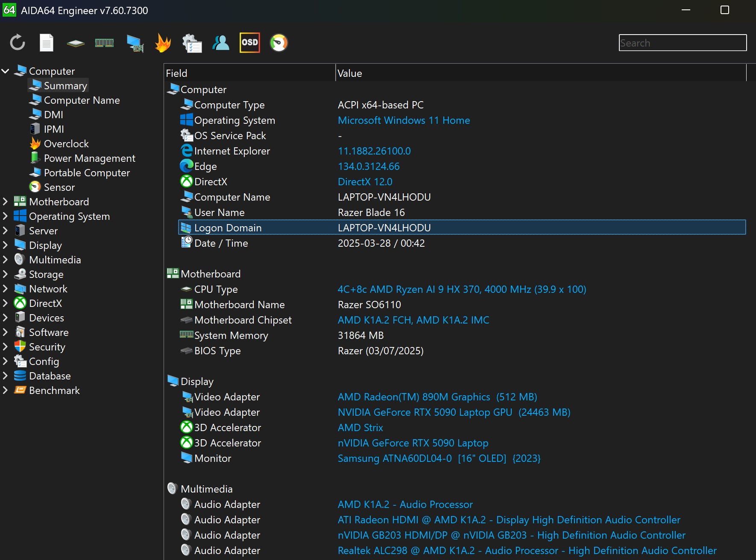
Task: Open Computer Name in the sidebar tree
Action: pyautogui.click(x=74, y=100)
